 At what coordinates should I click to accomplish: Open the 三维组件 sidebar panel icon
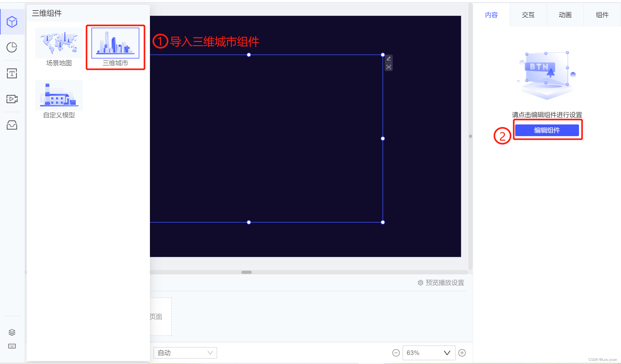[12, 22]
